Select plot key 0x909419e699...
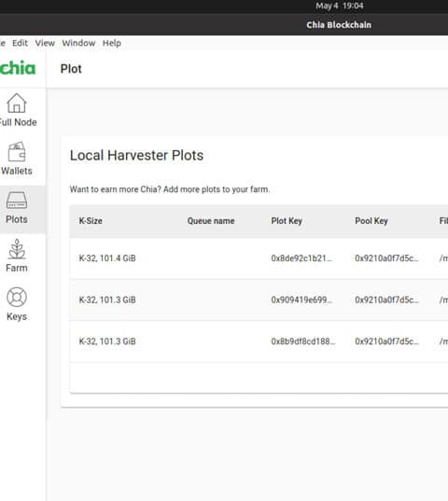The width and height of the screenshot is (448, 501). point(301,299)
